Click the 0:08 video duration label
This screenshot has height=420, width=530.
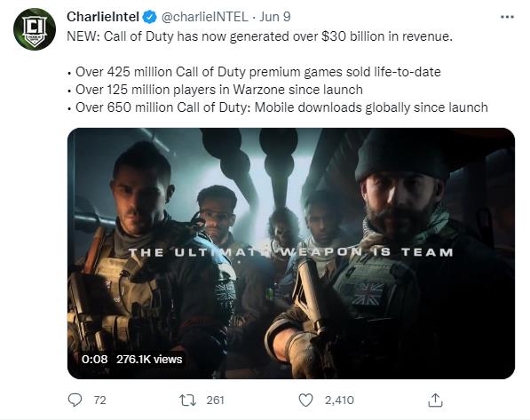coord(94,359)
